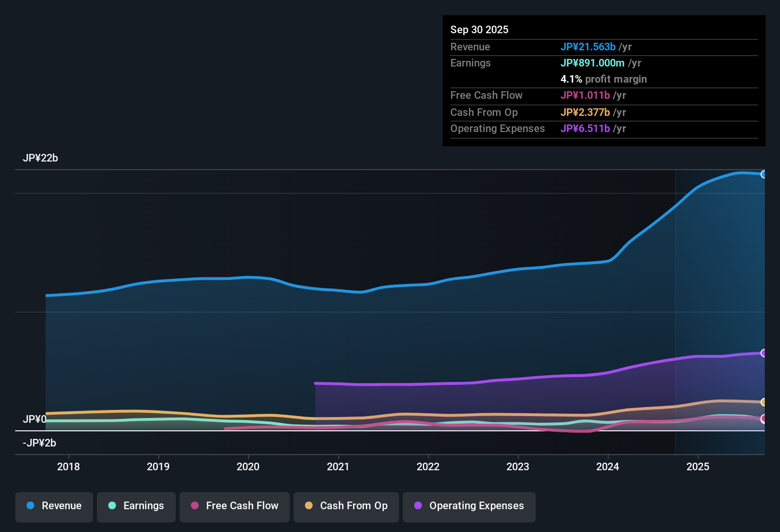The height and width of the screenshot is (532, 780).
Task: Click the 2025 label on the time axis
Action: point(698,467)
